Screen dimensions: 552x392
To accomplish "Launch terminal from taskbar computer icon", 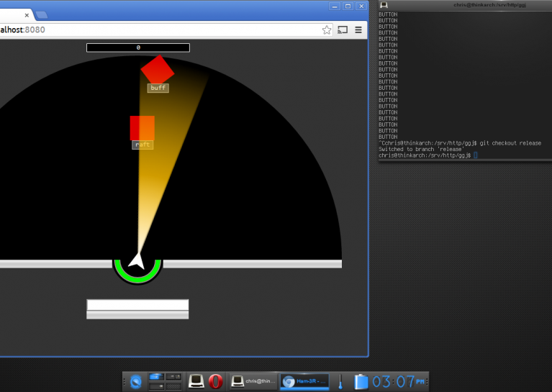I will pos(196,381).
